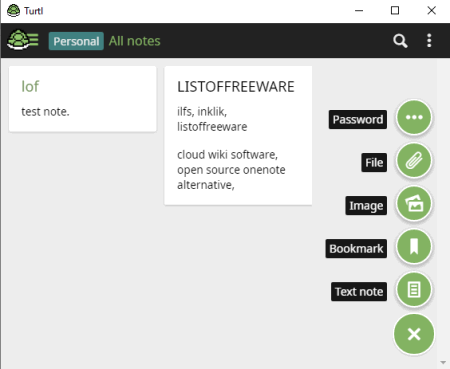
Task: Click the Bookmark round icon
Action: point(414,247)
